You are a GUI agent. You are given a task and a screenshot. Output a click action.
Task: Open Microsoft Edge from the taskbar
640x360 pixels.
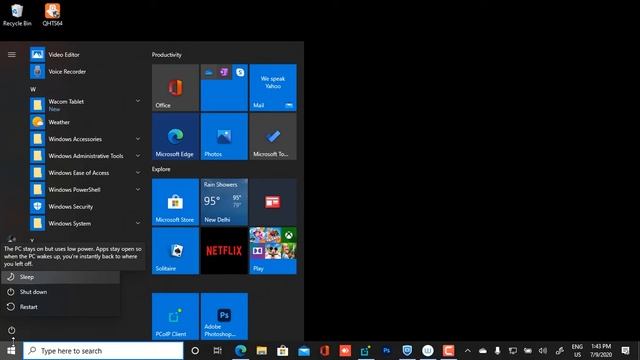point(240,351)
